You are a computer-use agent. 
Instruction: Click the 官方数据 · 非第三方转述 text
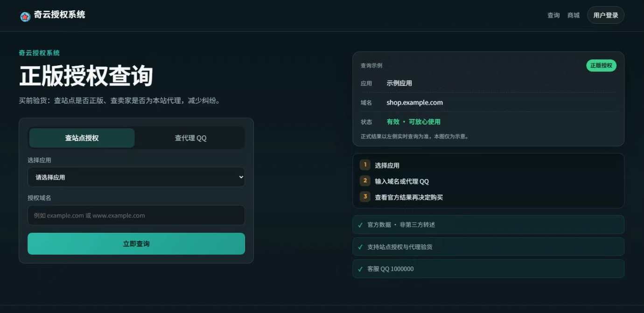tap(401, 225)
